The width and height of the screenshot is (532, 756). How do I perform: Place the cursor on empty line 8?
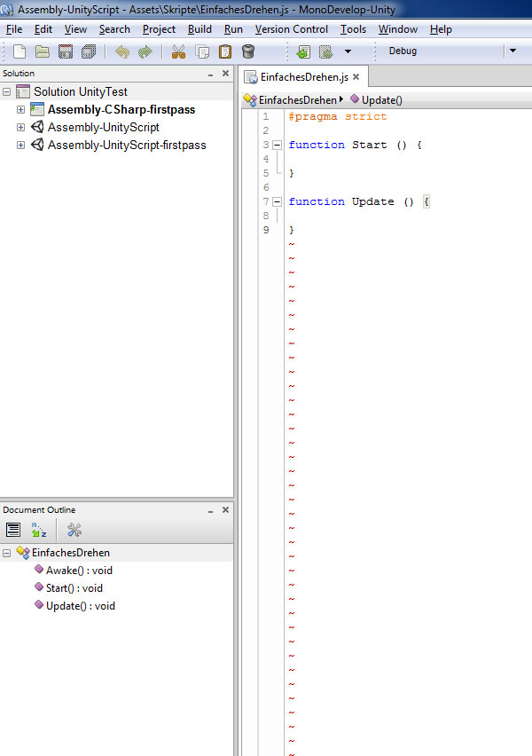[x=407, y=216]
